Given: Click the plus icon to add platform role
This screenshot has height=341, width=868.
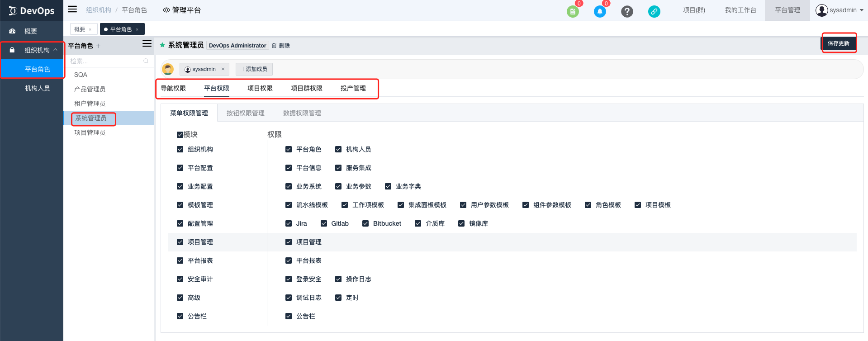Looking at the screenshot, I should (98, 46).
